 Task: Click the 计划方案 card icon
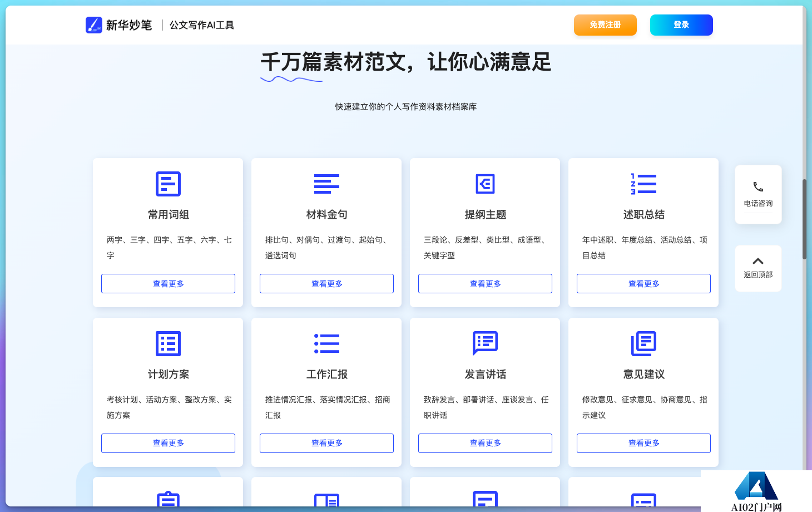coord(168,343)
